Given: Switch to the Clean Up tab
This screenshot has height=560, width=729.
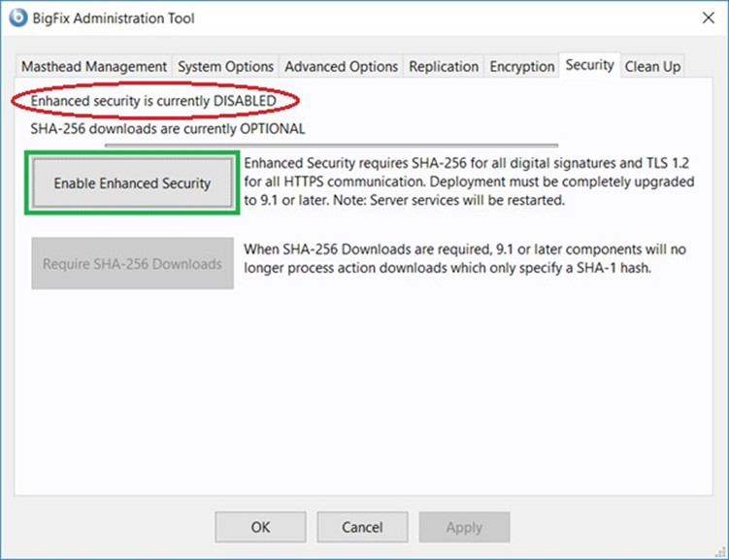Looking at the screenshot, I should click(x=652, y=67).
